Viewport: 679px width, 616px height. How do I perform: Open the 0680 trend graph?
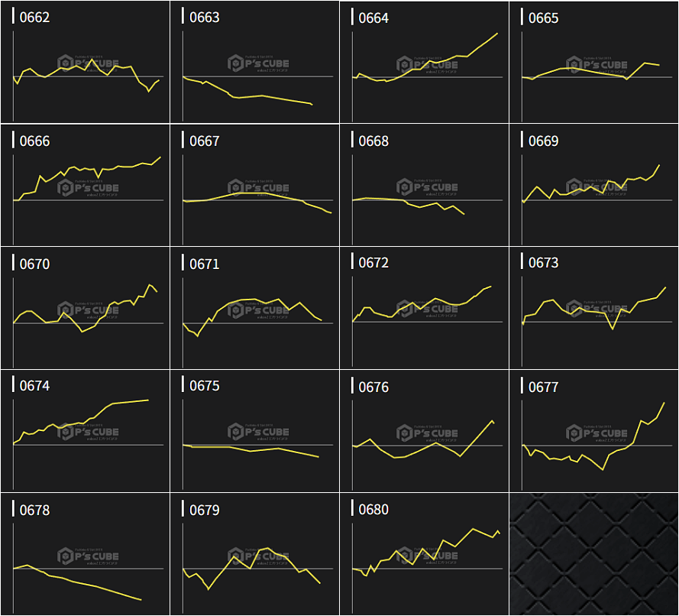coord(424,554)
